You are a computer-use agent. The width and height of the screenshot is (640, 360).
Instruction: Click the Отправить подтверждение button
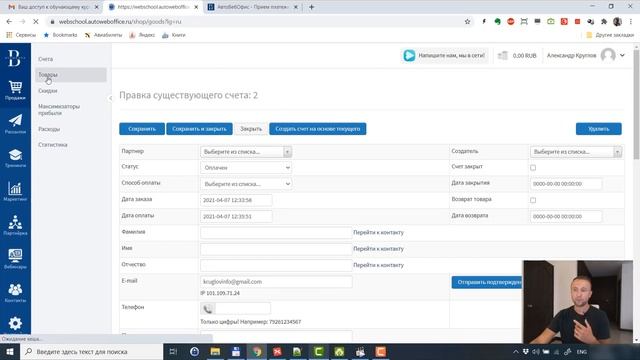pos(487,282)
